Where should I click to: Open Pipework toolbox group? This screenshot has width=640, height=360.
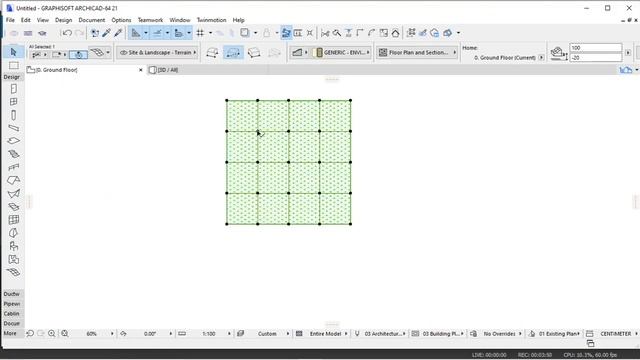(x=12, y=304)
